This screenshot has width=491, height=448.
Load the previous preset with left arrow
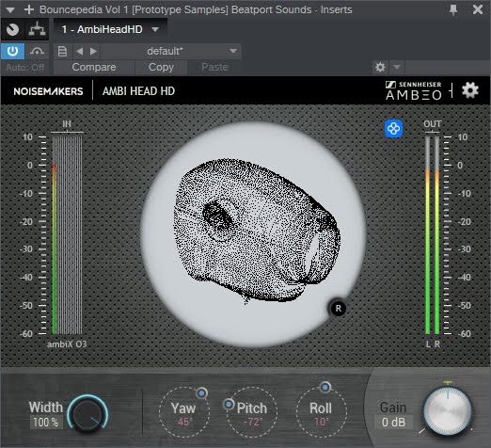79,51
